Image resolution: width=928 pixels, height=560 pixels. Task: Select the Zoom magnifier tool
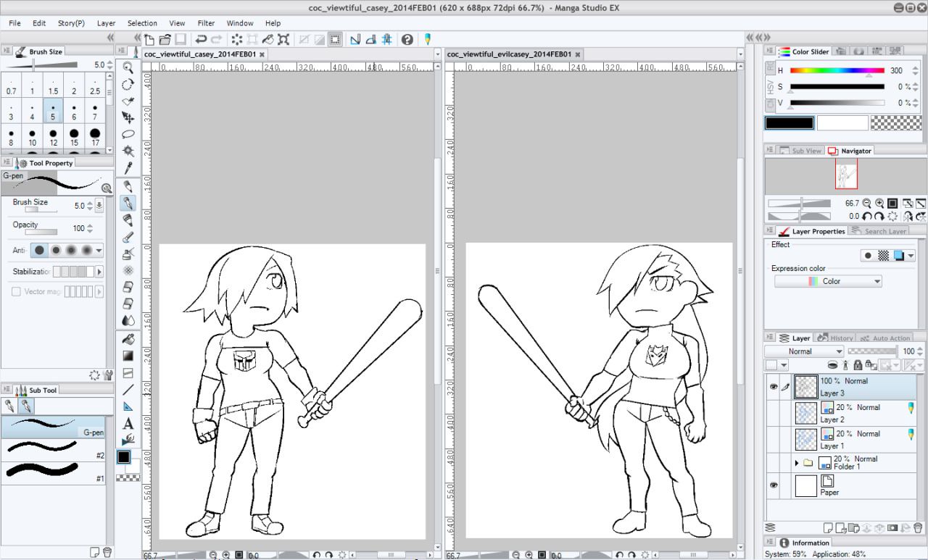point(128,68)
